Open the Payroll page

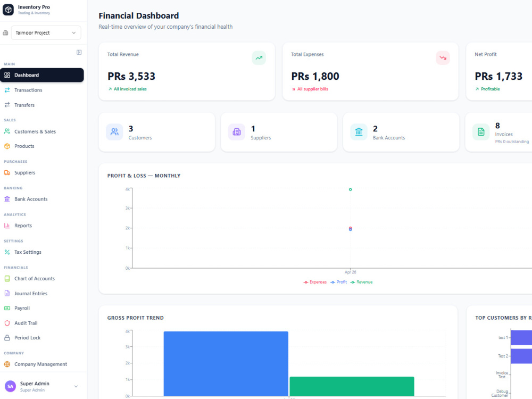42,308
